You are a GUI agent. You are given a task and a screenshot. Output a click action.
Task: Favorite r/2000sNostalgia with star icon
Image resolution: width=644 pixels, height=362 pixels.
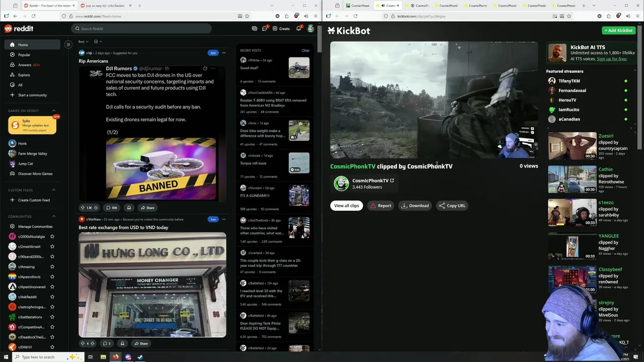point(52,236)
